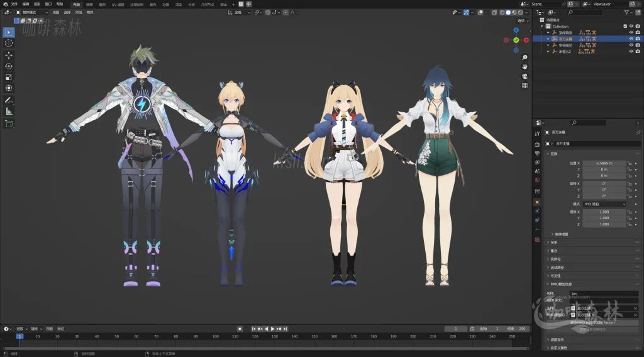Open the Collection properties tab
This screenshot has width=644, height=357.
click(537, 191)
